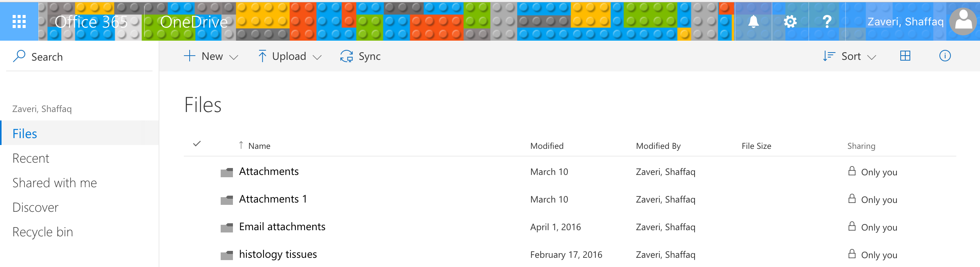Open the Recycle bin

(x=43, y=232)
